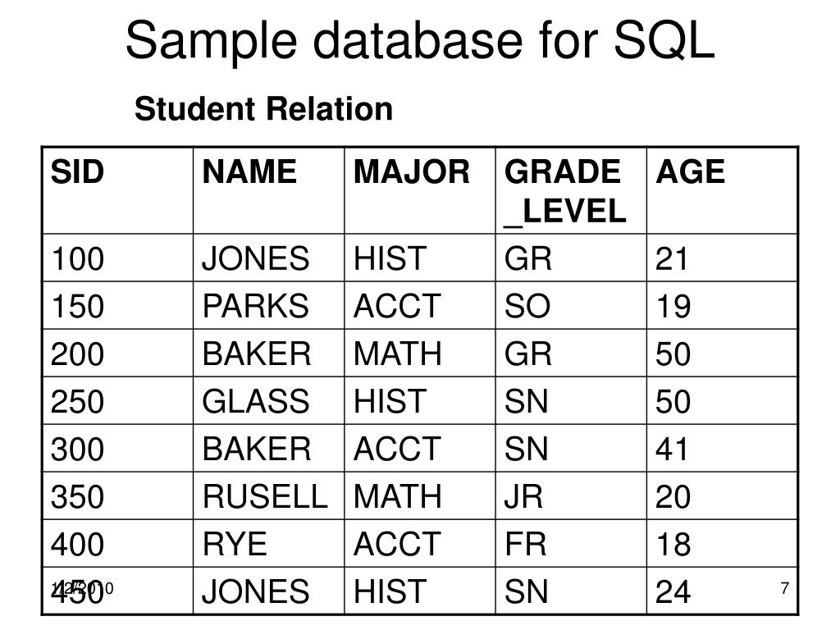Click the RUSELL name cell
The image size is (840, 630).
[266, 496]
